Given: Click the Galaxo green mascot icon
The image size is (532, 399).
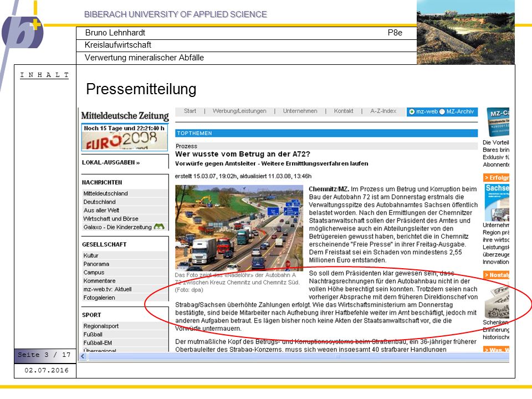Looking at the screenshot, I should [x=159, y=227].
